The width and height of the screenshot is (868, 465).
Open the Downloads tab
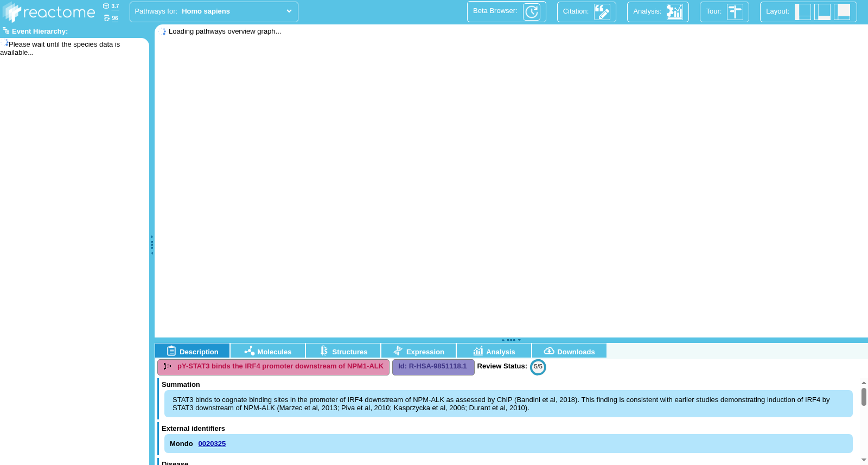570,351
